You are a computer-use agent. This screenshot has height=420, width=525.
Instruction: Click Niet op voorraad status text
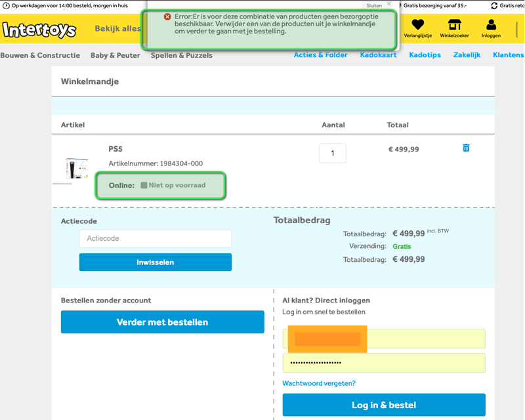[177, 185]
